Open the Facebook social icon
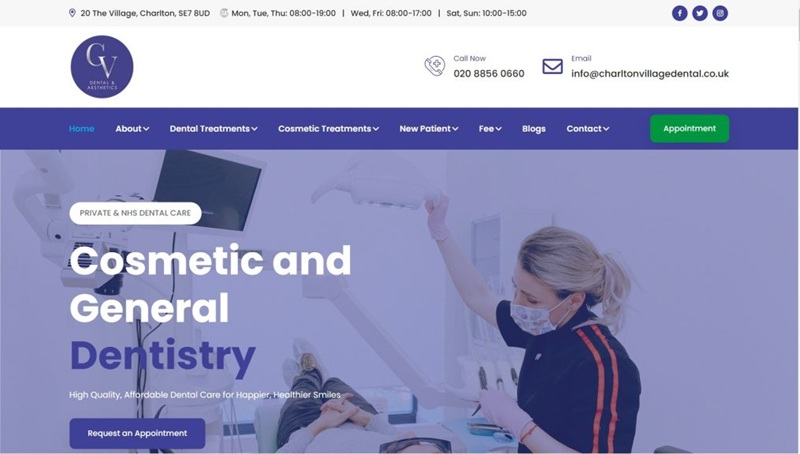This screenshot has width=800, height=454. (x=679, y=13)
